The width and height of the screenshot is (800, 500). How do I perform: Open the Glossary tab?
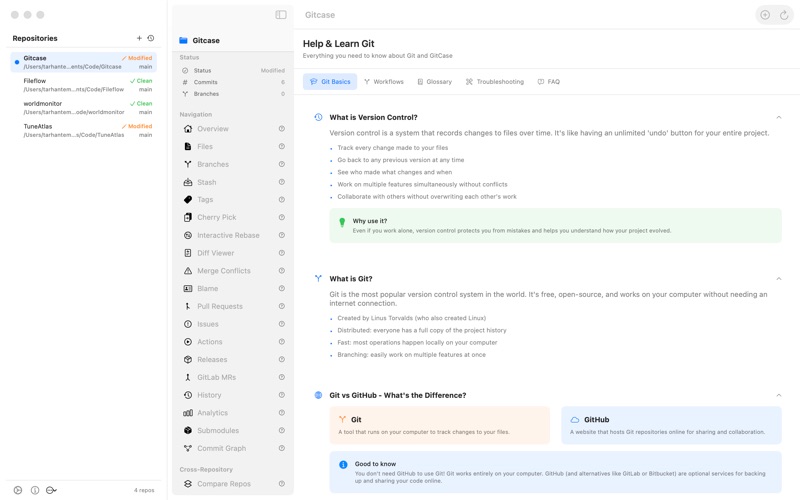(x=435, y=82)
